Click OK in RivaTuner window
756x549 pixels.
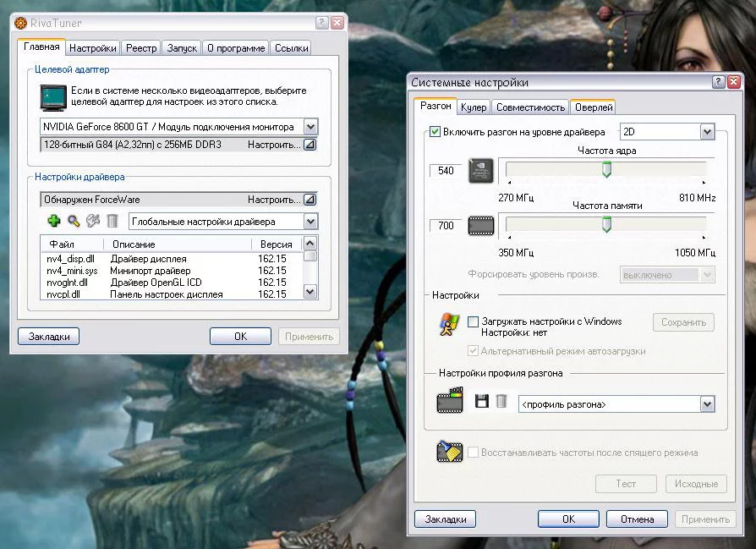[x=241, y=336]
